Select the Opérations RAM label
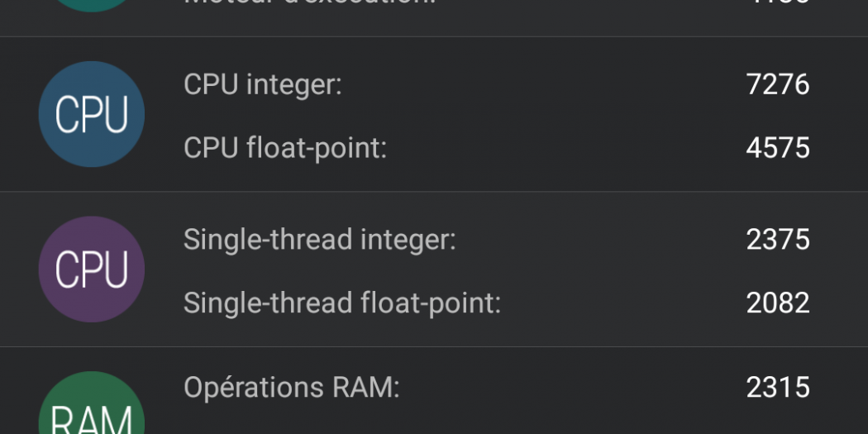The width and height of the screenshot is (868, 434). 291,388
